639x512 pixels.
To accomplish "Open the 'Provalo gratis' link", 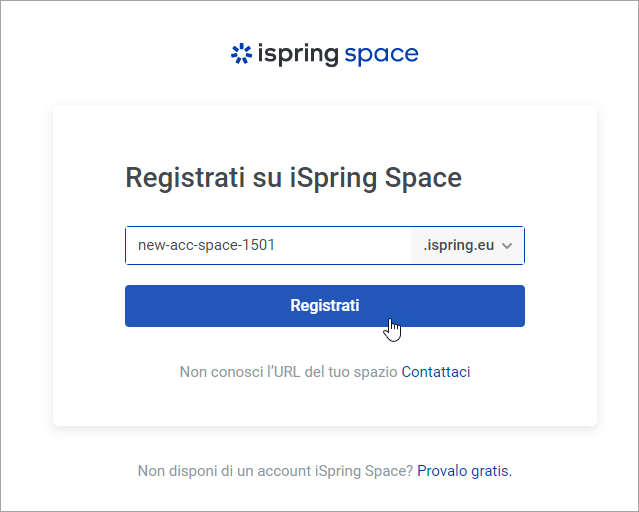I will pos(463,470).
